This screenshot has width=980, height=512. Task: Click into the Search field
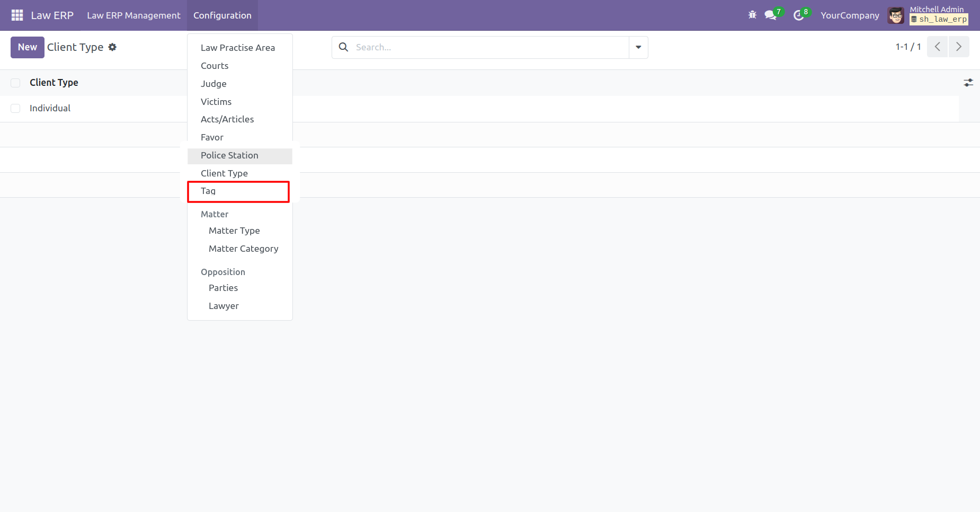click(x=490, y=47)
